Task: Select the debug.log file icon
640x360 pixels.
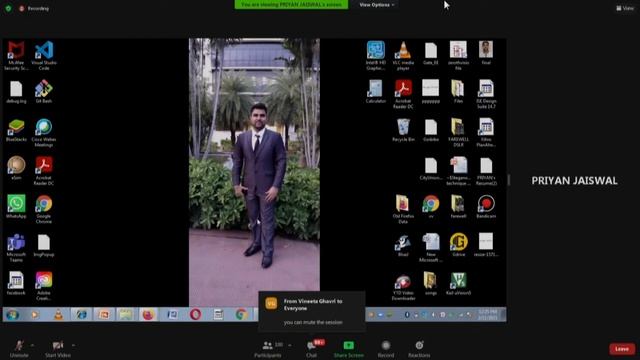Action: tap(16, 92)
